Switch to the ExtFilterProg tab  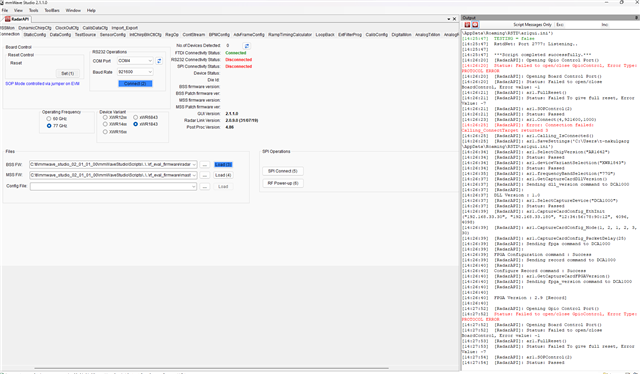(350, 35)
